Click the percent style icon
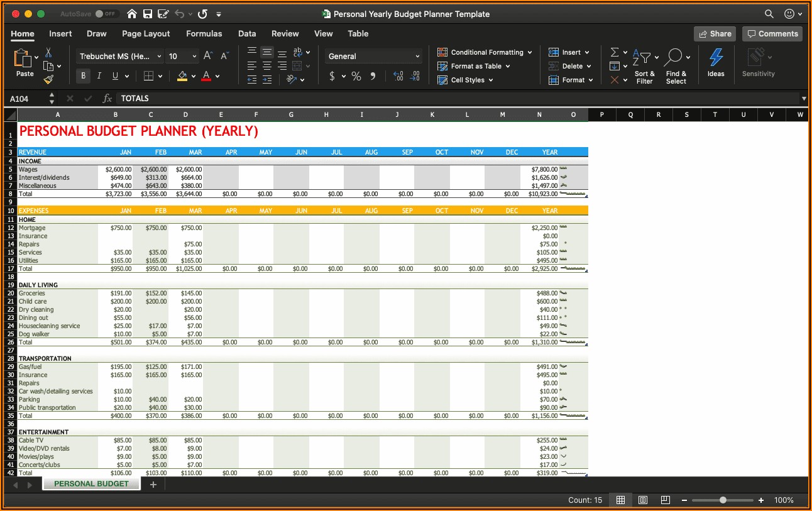 point(356,76)
